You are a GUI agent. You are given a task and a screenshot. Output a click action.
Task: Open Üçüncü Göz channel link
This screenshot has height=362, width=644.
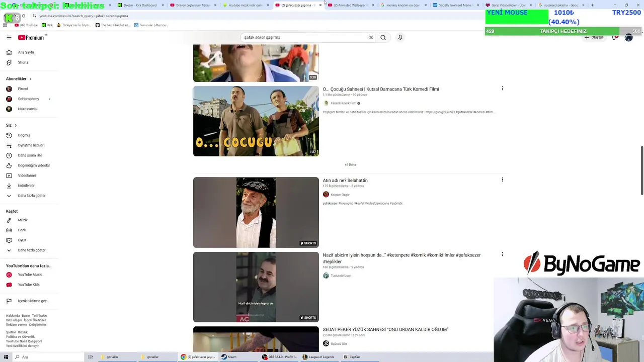[x=339, y=344]
